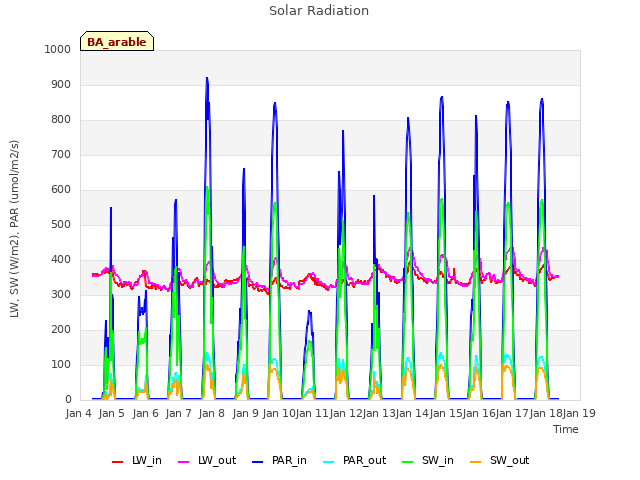Toggle the LW_in legend entry
The image size is (640, 480).
(x=137, y=461)
